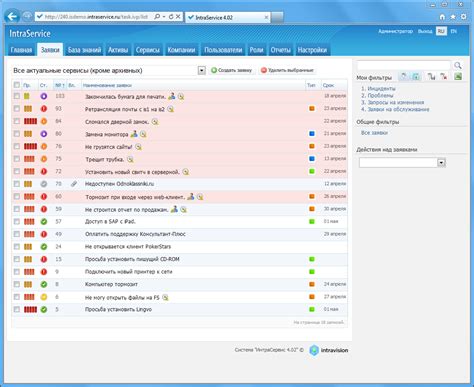Viewport: 474px width, 387px height.
Task: Click the delete filter icon with red cross
Action: click(444, 77)
